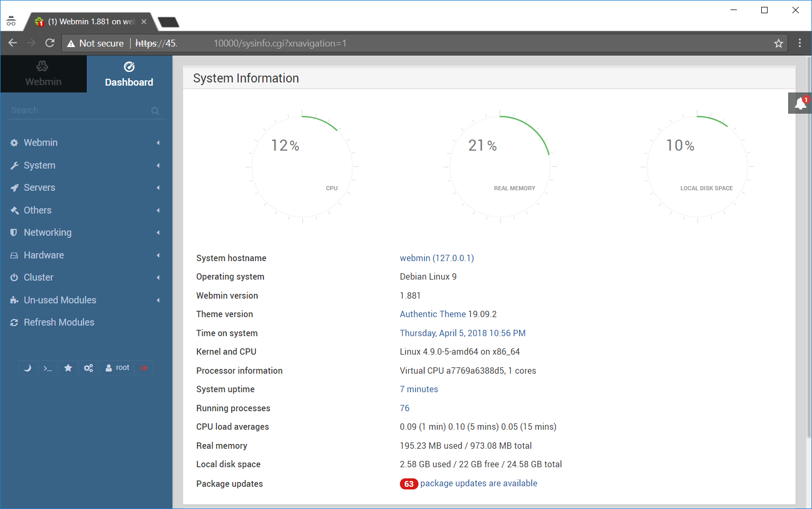Expand the Servers menu arrow
Image resolution: width=812 pixels, height=509 pixels.
(x=158, y=188)
